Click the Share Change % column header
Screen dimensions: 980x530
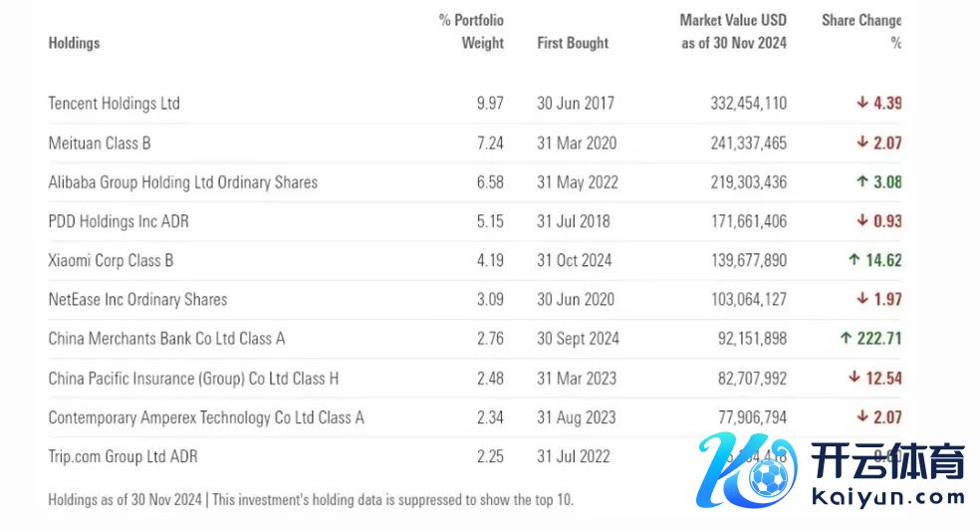[861, 31]
